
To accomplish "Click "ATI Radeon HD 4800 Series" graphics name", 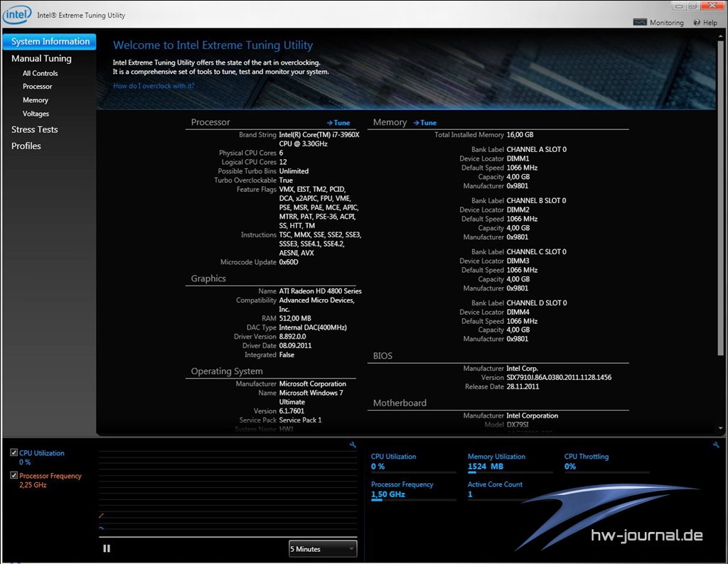I will [321, 291].
